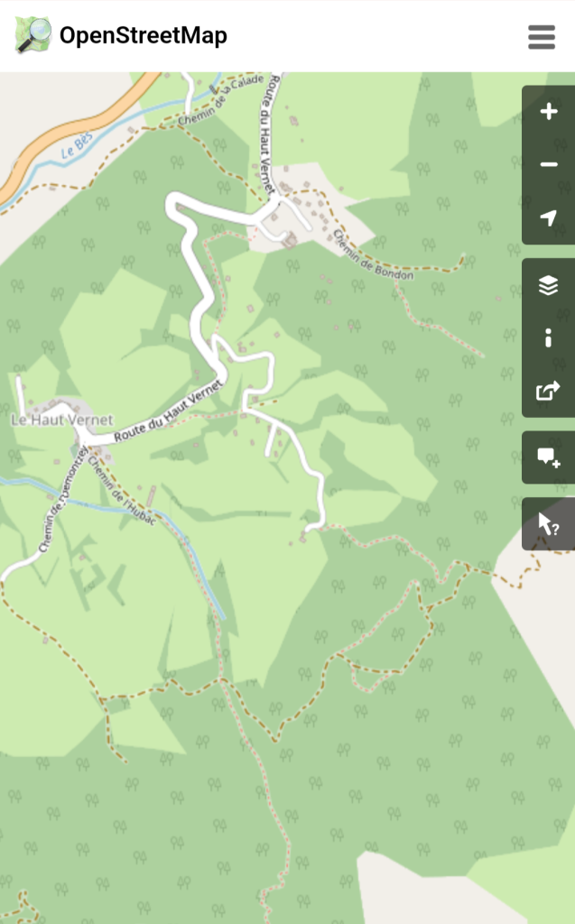Add a note to the map
This screenshot has height=924, width=575.
[x=549, y=457]
